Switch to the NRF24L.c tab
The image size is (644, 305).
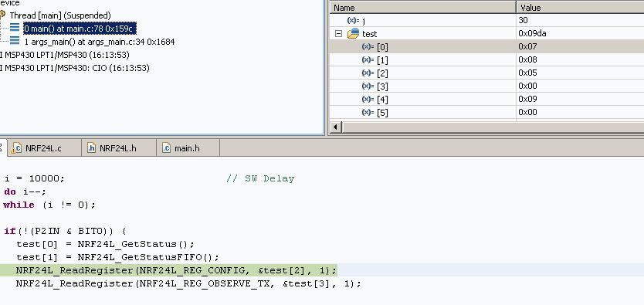click(43, 147)
